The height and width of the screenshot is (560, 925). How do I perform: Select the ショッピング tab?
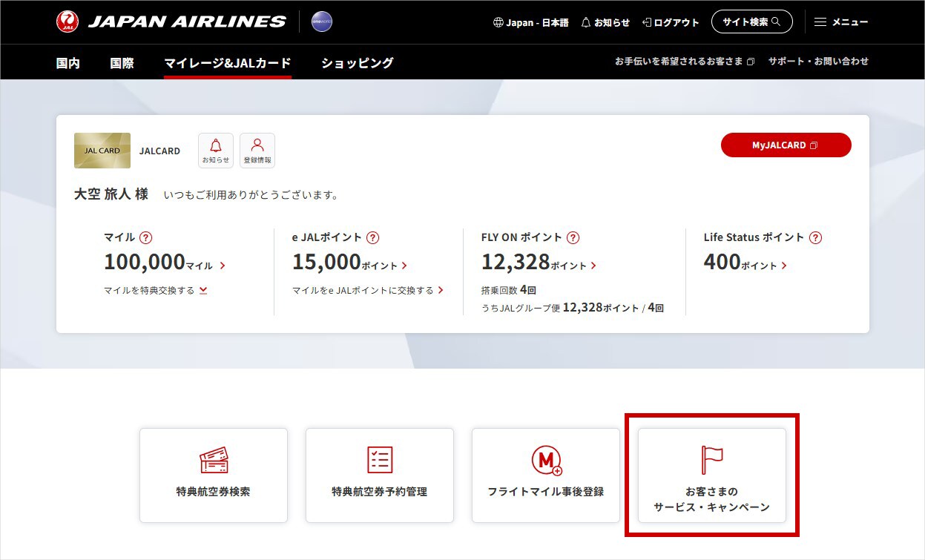click(357, 64)
